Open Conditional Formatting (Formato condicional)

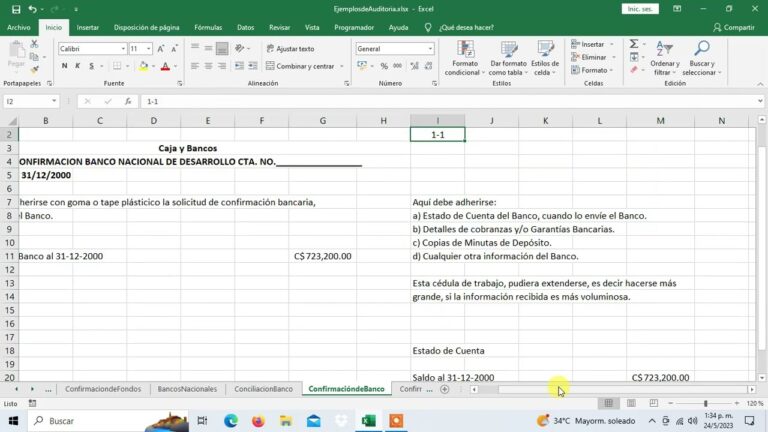(465, 58)
